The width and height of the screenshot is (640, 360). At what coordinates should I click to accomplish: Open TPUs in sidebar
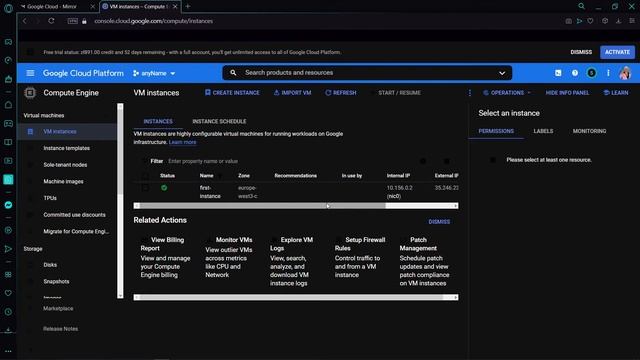point(50,198)
